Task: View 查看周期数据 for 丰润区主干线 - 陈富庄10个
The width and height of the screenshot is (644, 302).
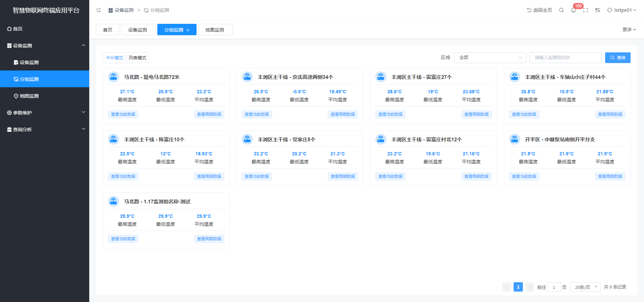Action: click(209, 177)
